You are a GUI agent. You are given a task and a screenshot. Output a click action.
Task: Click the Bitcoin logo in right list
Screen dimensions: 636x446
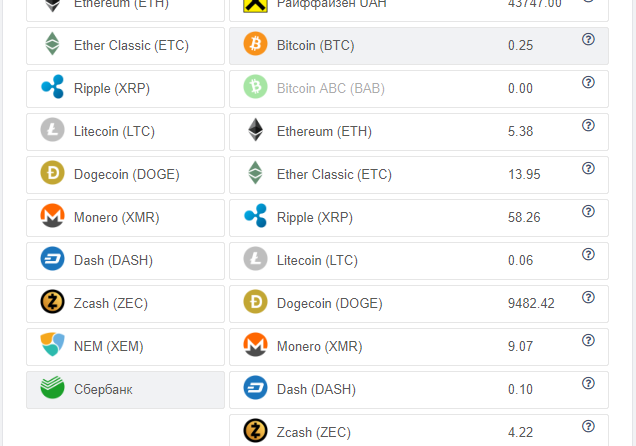[x=256, y=45]
